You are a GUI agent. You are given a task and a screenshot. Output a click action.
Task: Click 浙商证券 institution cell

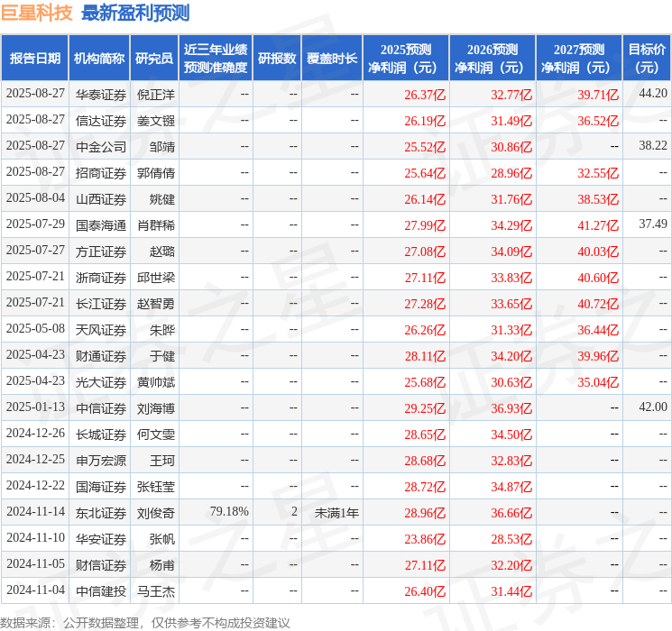click(x=101, y=278)
